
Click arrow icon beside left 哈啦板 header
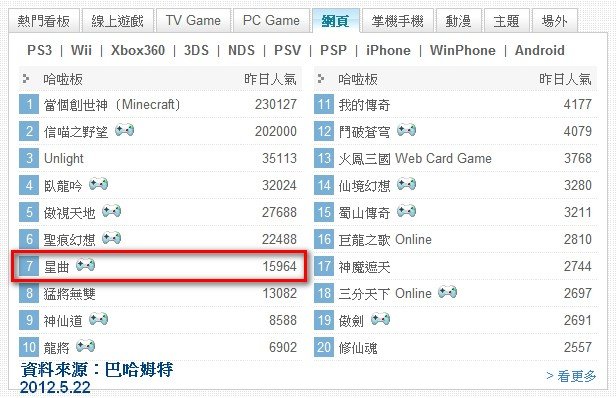pyautogui.click(x=26, y=79)
